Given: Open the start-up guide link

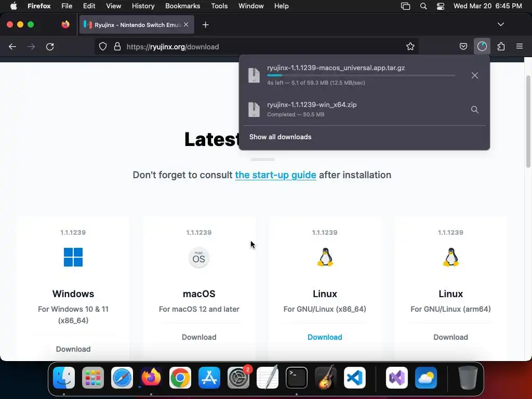Looking at the screenshot, I should [x=275, y=175].
